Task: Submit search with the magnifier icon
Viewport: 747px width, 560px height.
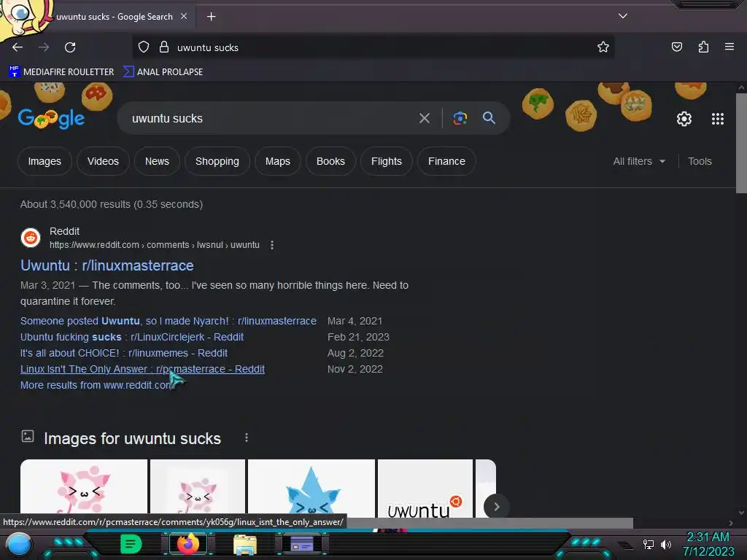Action: 489,118
